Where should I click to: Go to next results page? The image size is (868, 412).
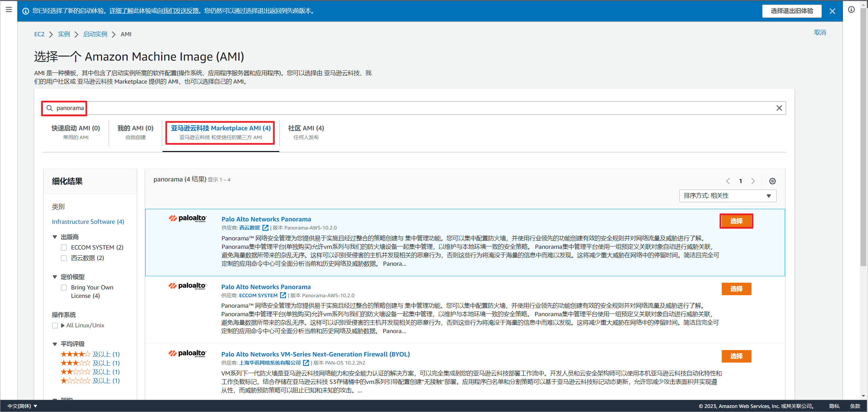[753, 181]
